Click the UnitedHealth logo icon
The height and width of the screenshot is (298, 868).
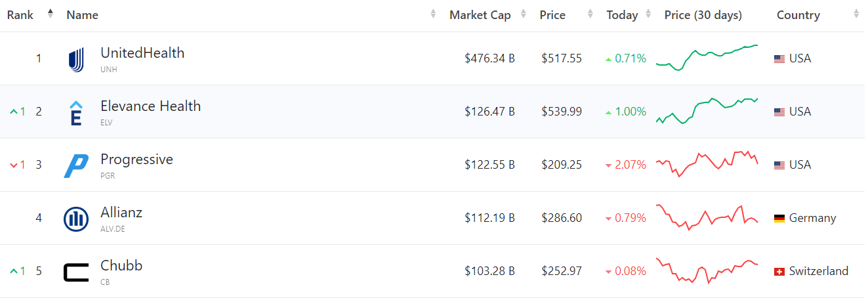click(x=76, y=60)
